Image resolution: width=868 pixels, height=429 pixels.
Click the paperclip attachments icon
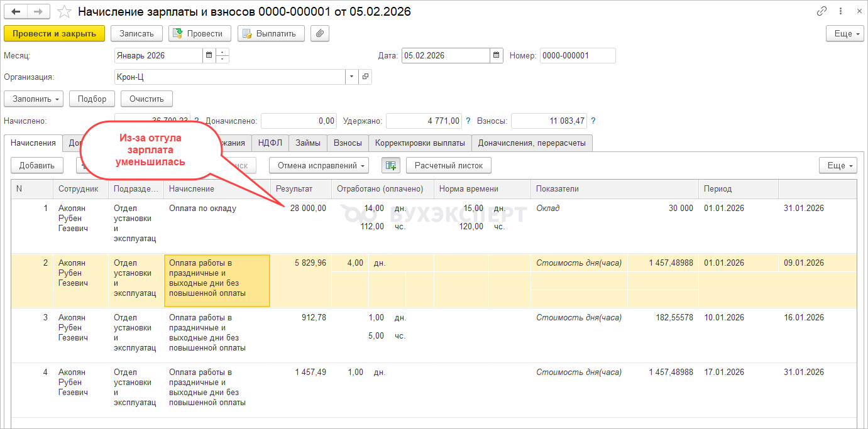(x=320, y=33)
